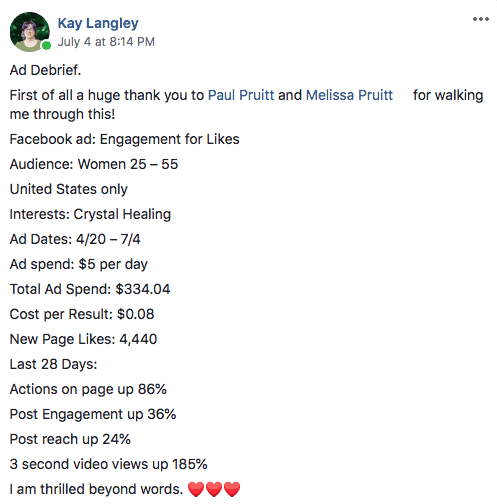Image resolution: width=497 pixels, height=504 pixels.
Task: Open the three-dot post options menu
Action: 481,19
